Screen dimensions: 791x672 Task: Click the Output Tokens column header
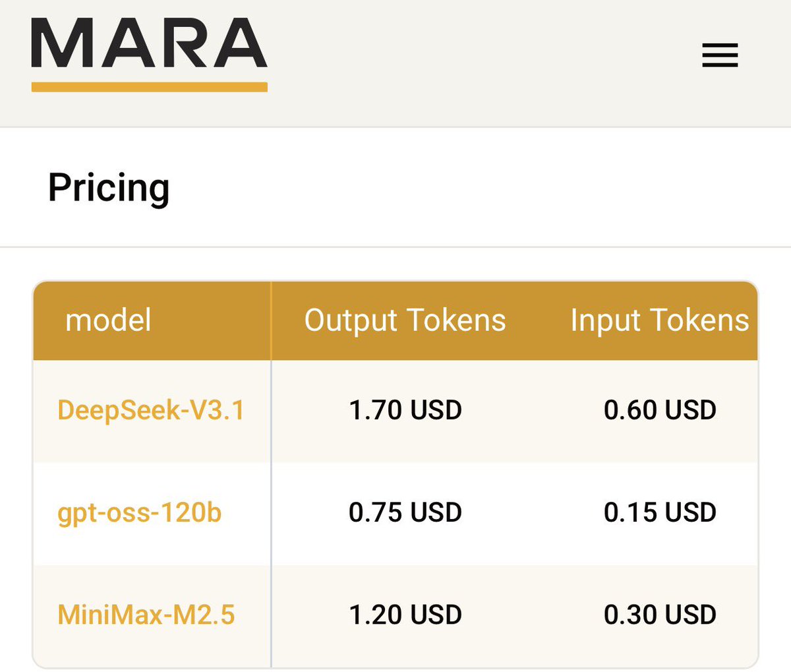click(405, 321)
